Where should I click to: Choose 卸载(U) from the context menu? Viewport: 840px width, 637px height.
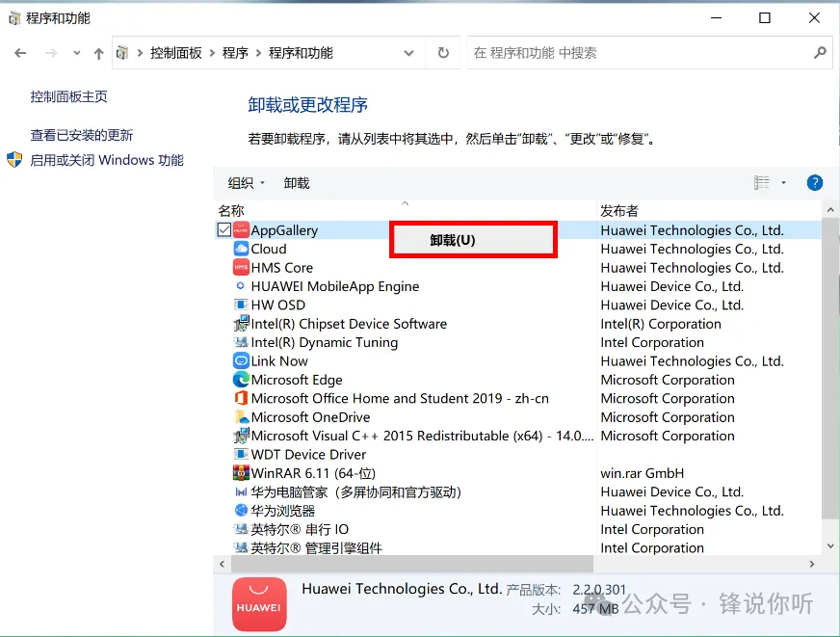[x=473, y=240]
